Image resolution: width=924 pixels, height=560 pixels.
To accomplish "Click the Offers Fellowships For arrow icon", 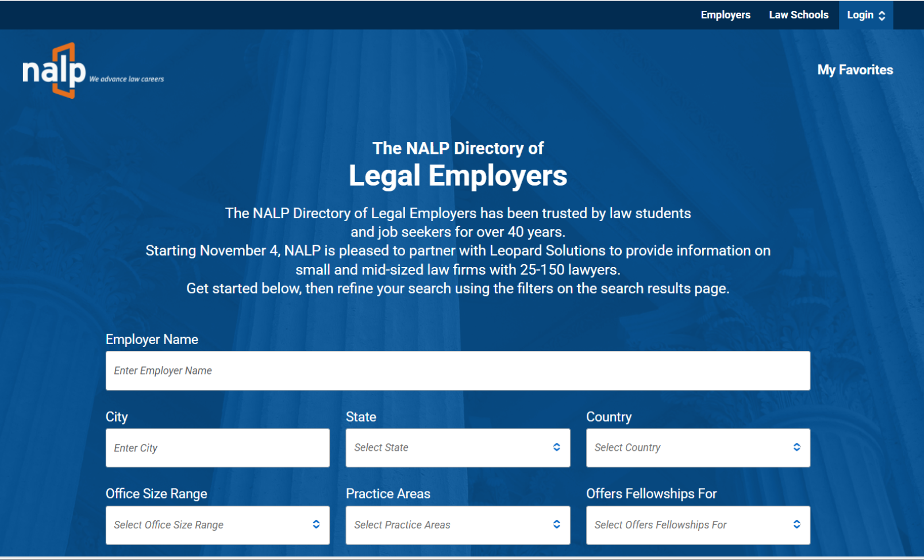I will tap(796, 524).
